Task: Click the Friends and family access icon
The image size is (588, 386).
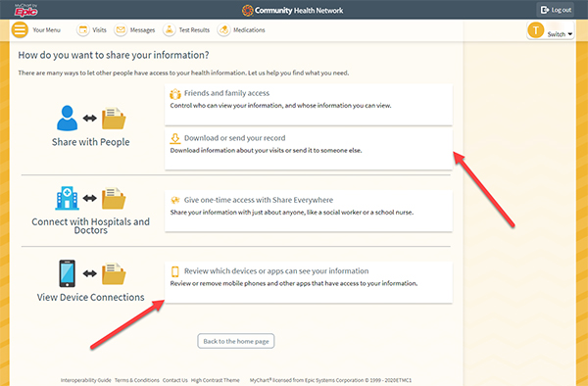Action: point(175,94)
